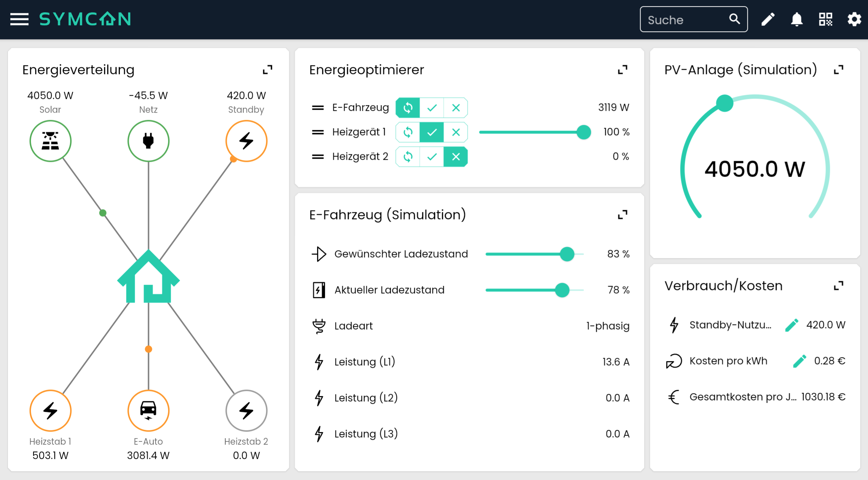Open the QR code icon
Viewport: 868px width, 480px height.
(x=825, y=19)
